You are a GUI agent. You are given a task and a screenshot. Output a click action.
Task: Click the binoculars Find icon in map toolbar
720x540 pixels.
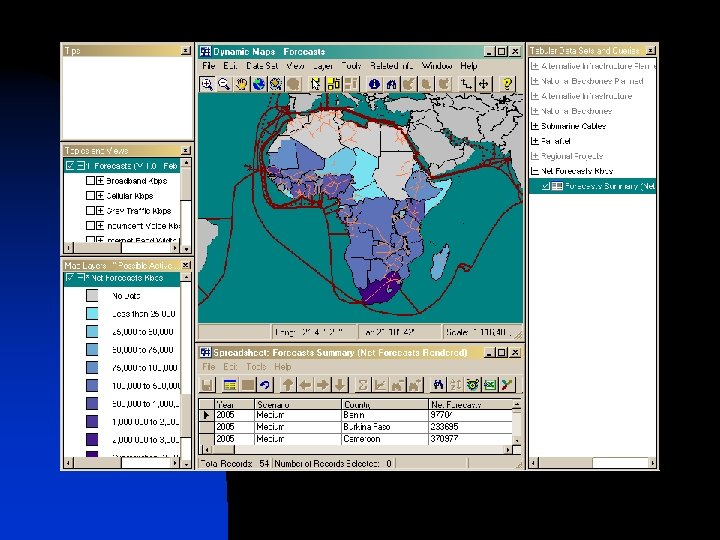[392, 84]
